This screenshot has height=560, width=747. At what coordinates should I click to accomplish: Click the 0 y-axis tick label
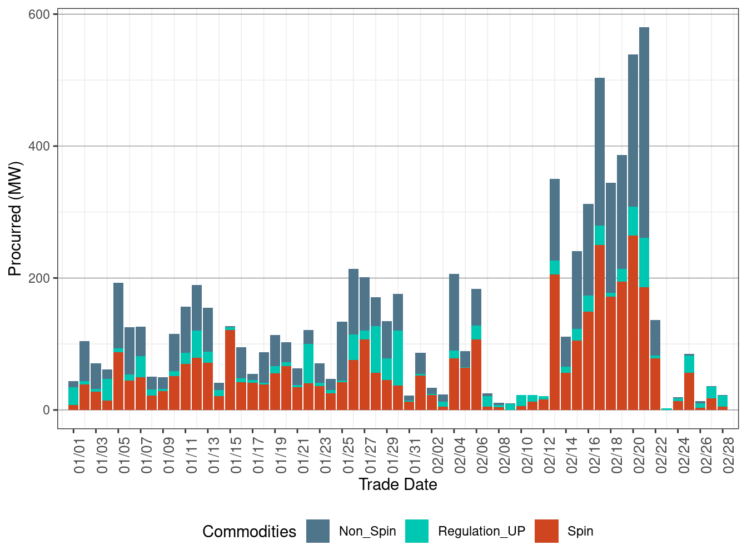[x=47, y=410]
